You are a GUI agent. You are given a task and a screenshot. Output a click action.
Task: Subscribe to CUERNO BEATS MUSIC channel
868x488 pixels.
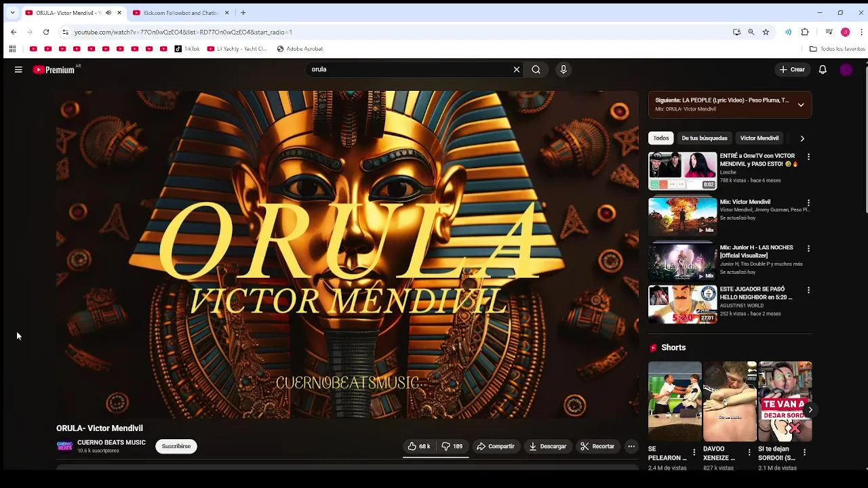click(176, 446)
